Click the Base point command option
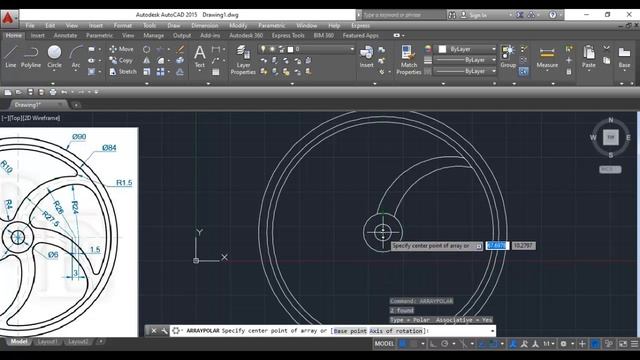Viewport: 640px width, 360px height. [350, 331]
